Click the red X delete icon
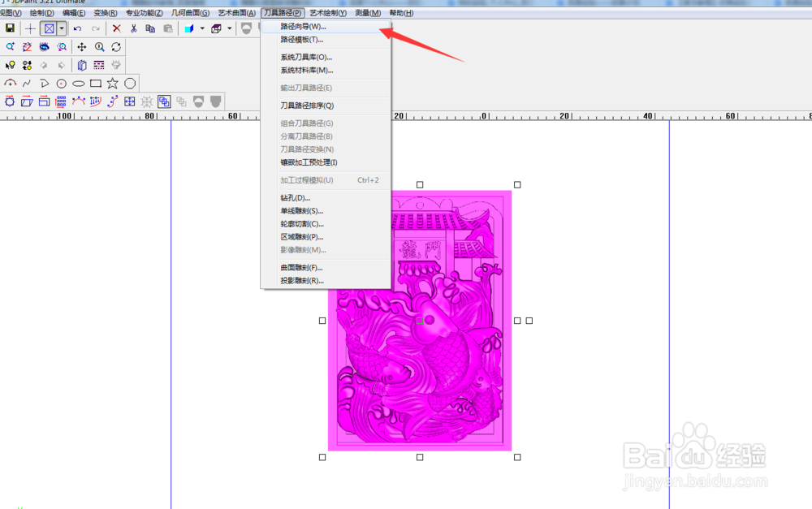Screen dimensions: 812x509 pos(116,28)
